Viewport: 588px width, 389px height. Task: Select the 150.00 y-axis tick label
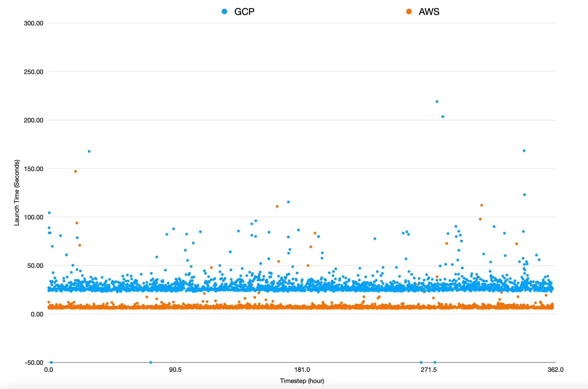coord(33,169)
